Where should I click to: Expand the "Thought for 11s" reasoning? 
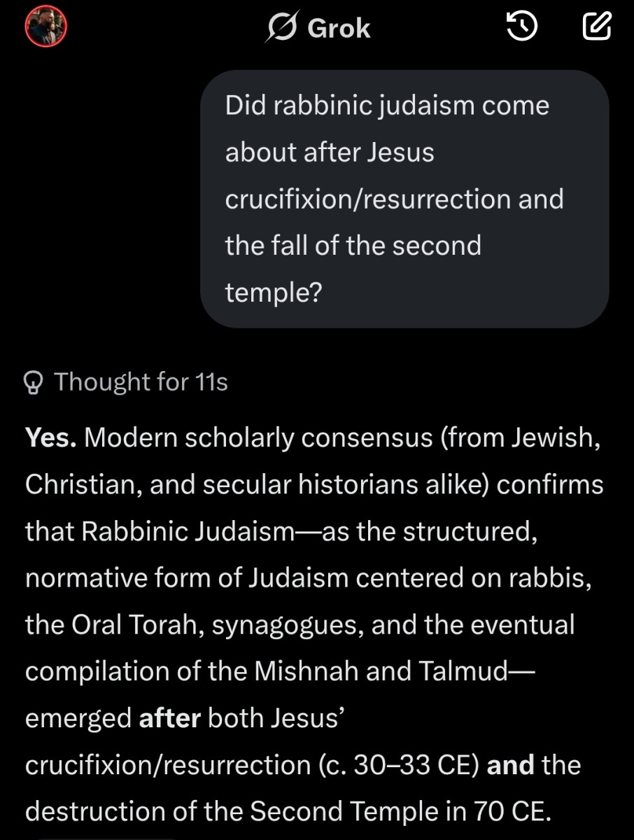click(x=141, y=382)
